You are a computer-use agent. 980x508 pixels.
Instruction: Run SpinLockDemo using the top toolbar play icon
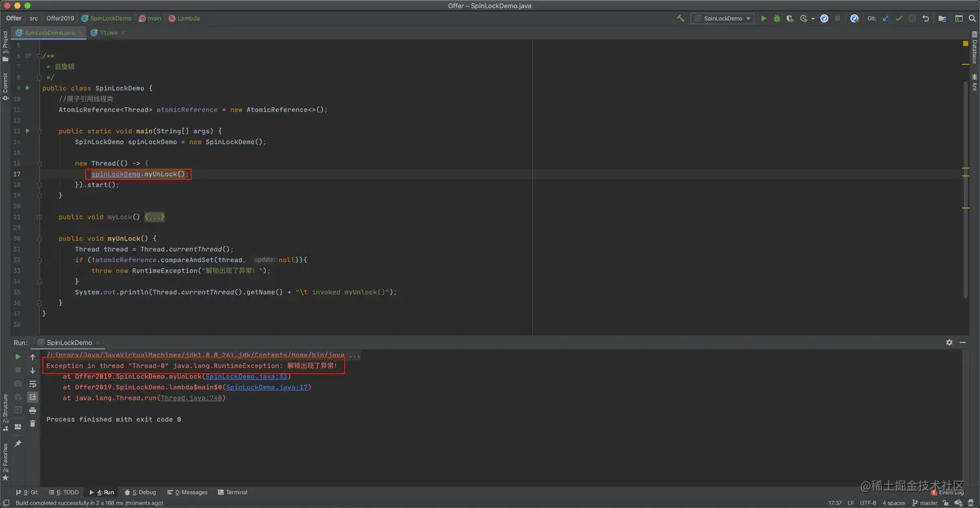[x=764, y=18]
